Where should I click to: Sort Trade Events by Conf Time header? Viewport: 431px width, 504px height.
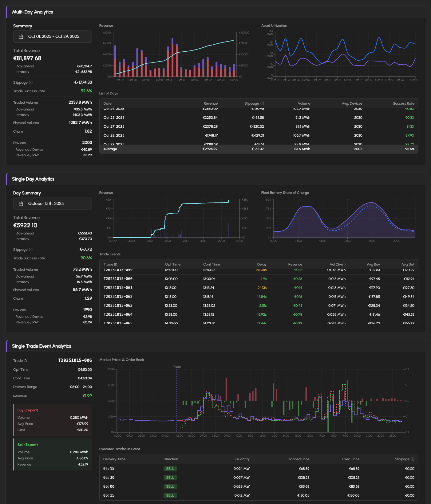212,264
